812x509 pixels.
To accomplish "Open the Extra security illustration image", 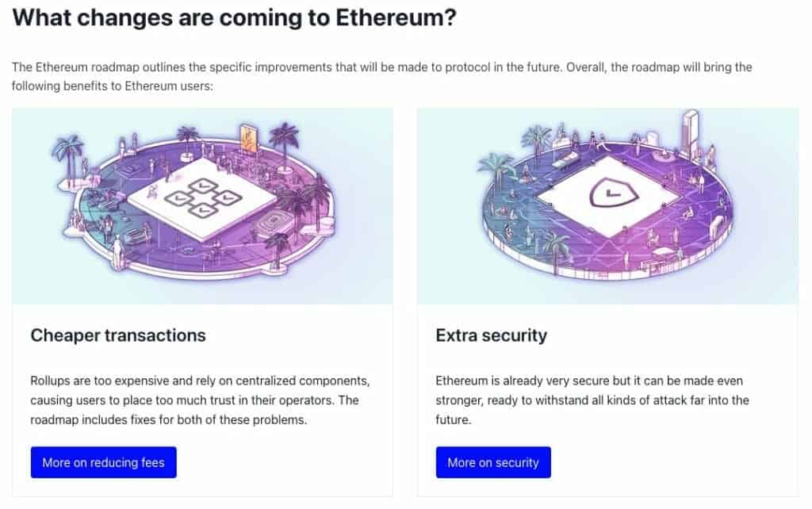I will (608, 206).
